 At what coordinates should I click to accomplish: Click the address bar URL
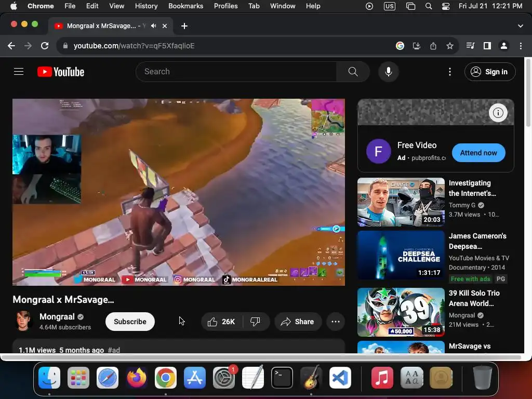(134, 46)
